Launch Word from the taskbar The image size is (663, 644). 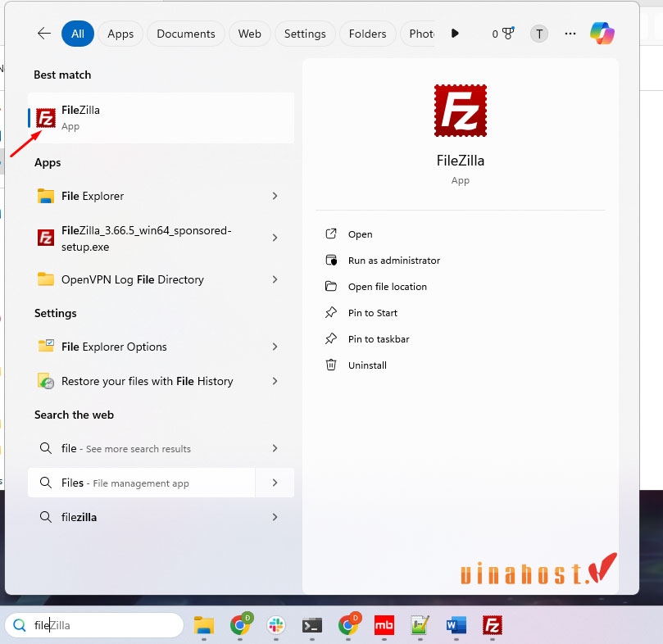(456, 625)
